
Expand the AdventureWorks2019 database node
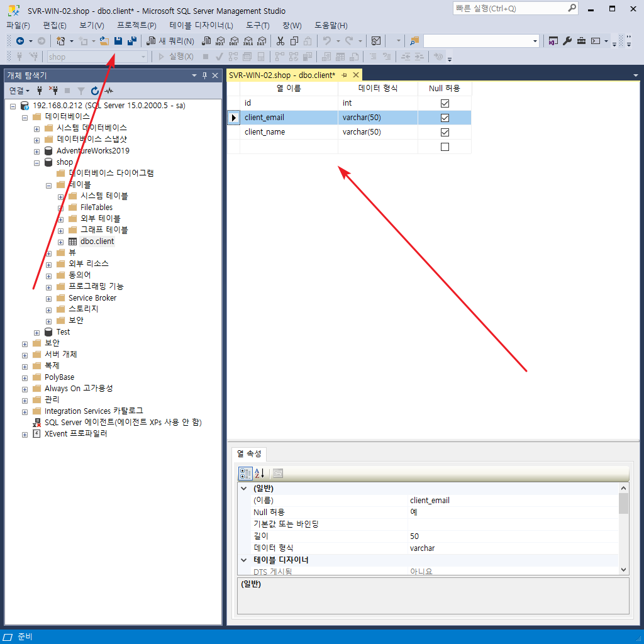coord(36,152)
